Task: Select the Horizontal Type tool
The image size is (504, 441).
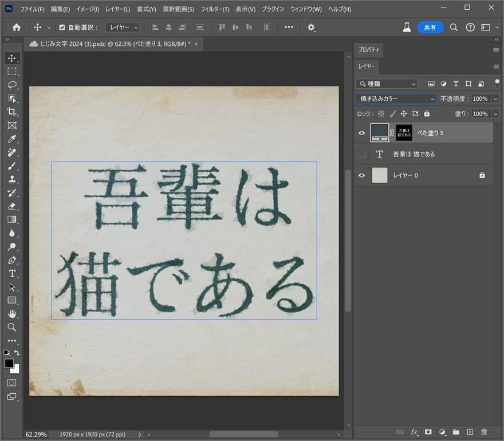Action: 12,274
